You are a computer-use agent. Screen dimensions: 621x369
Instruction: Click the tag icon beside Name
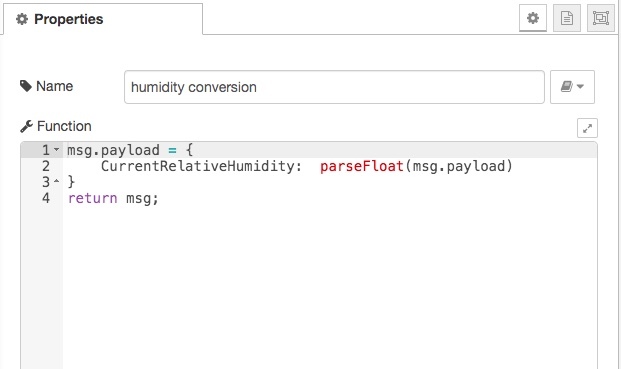click(x=26, y=86)
